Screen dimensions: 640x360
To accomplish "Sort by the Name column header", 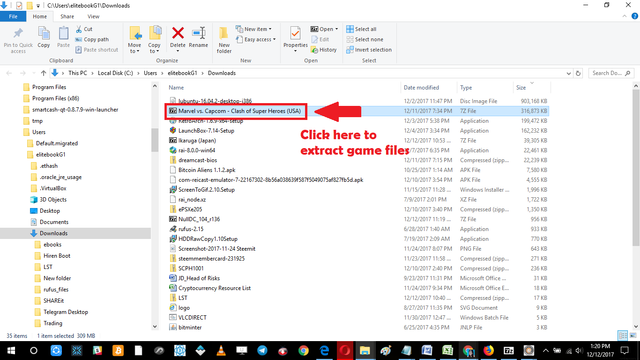I will pyautogui.click(x=176, y=87).
